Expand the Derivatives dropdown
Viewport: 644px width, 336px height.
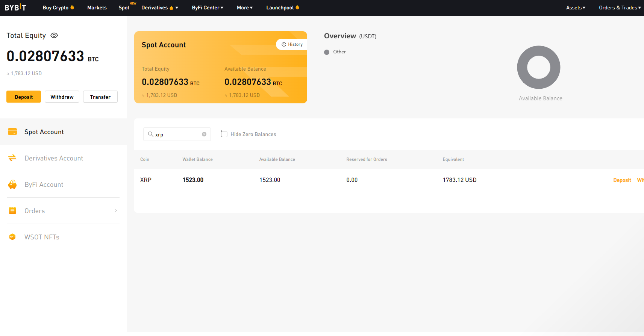click(160, 8)
